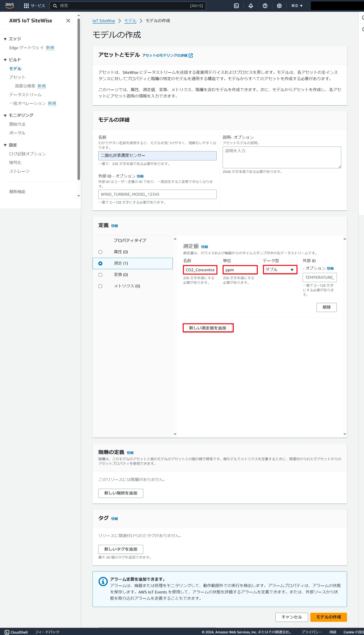Screen dimensions: 364x635
Task: Click 新しい階層を追加 button
Action: (x=121, y=493)
